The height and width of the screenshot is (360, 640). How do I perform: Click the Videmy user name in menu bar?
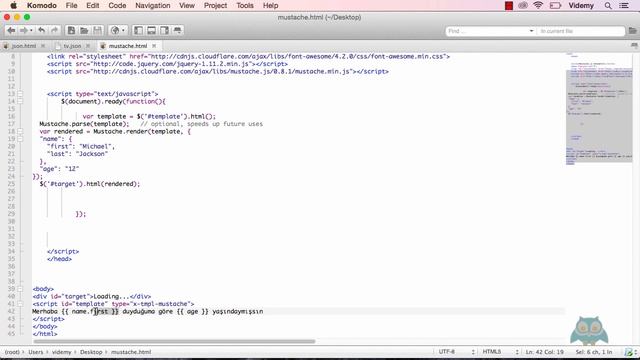click(581, 6)
